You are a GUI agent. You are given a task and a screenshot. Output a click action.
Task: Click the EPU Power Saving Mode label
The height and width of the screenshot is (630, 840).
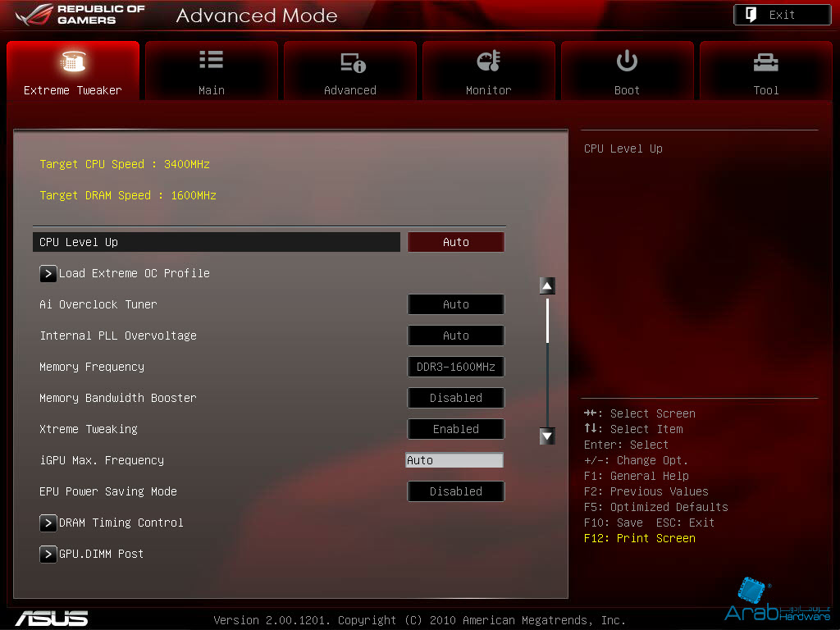[x=108, y=491]
